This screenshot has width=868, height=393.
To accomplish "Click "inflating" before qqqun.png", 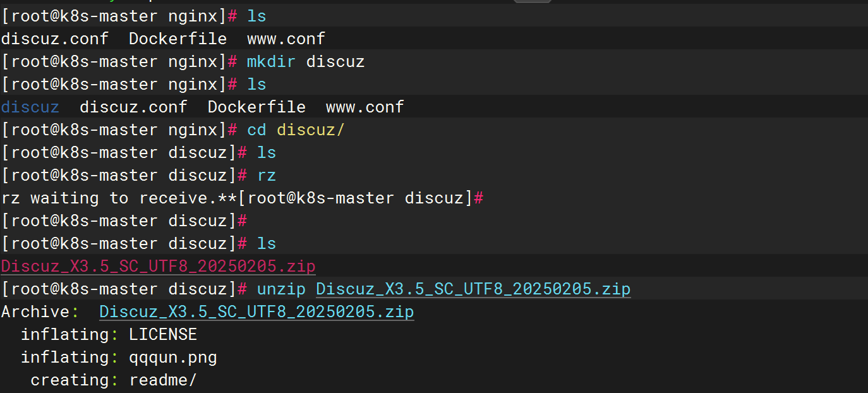I will 65,357.
